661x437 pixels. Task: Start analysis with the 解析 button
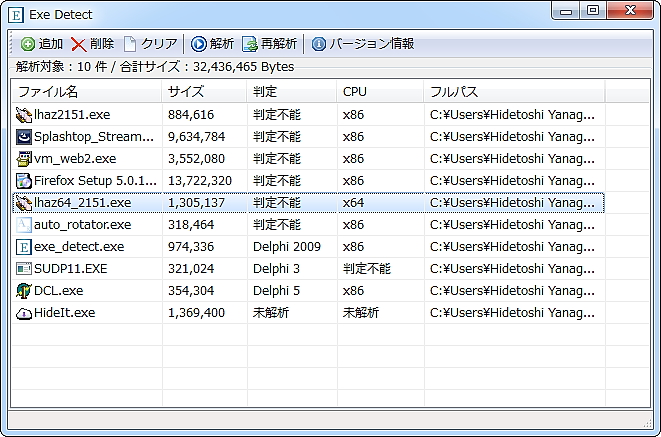(212, 43)
